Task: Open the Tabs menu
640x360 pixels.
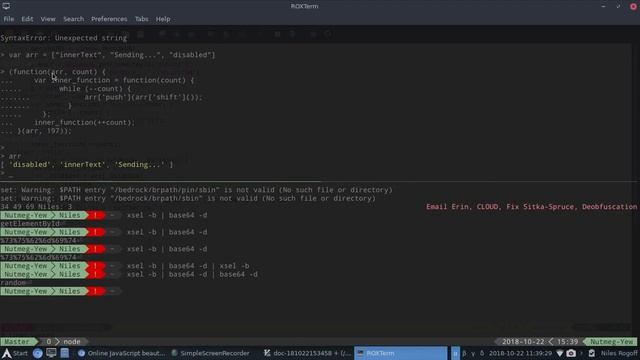Action: pyautogui.click(x=142, y=19)
